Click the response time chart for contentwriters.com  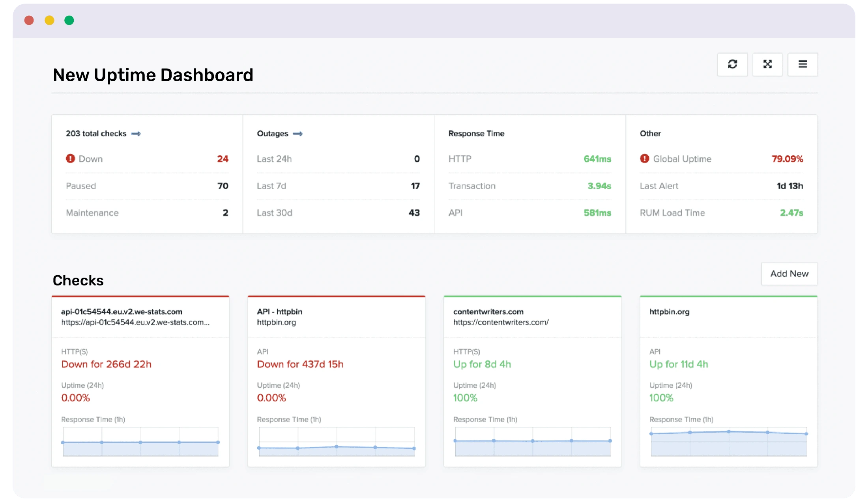(533, 442)
